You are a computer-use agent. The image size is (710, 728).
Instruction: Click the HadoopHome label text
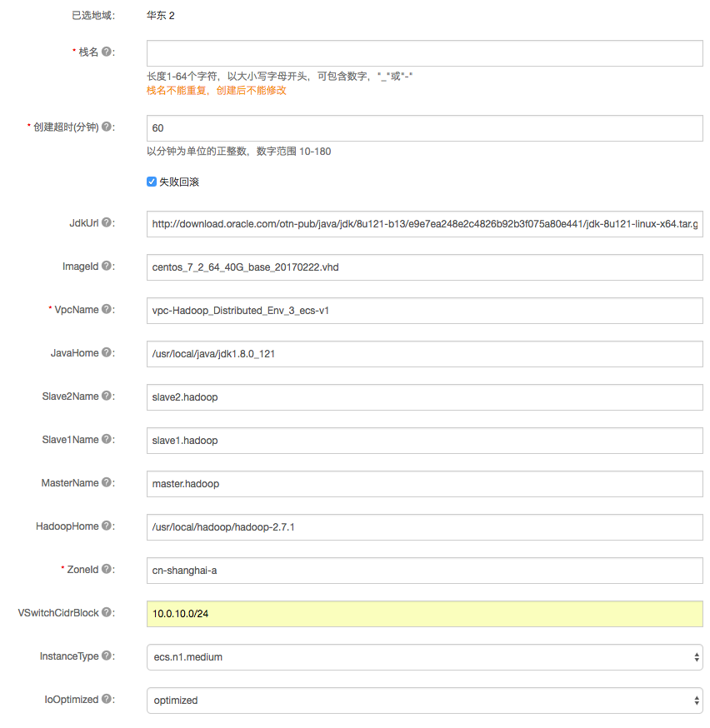click(x=67, y=526)
